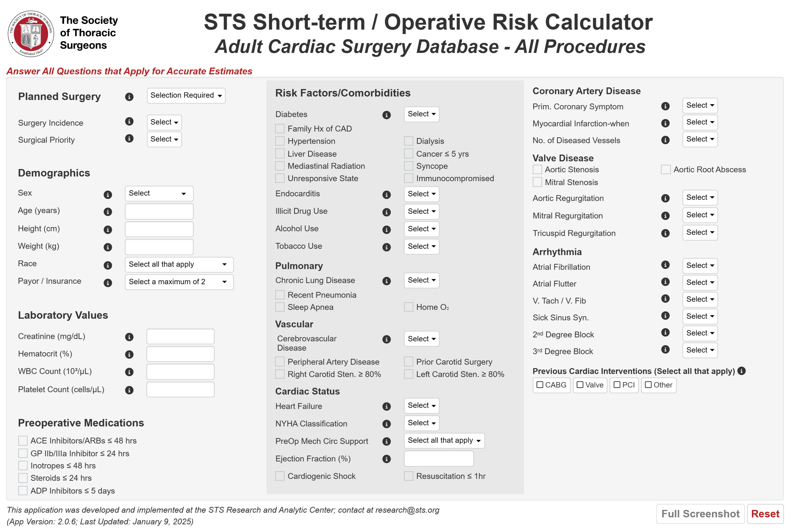This screenshot has width=790, height=532.
Task: Click the Chronic Lung Disease info icon
Action: (x=386, y=281)
